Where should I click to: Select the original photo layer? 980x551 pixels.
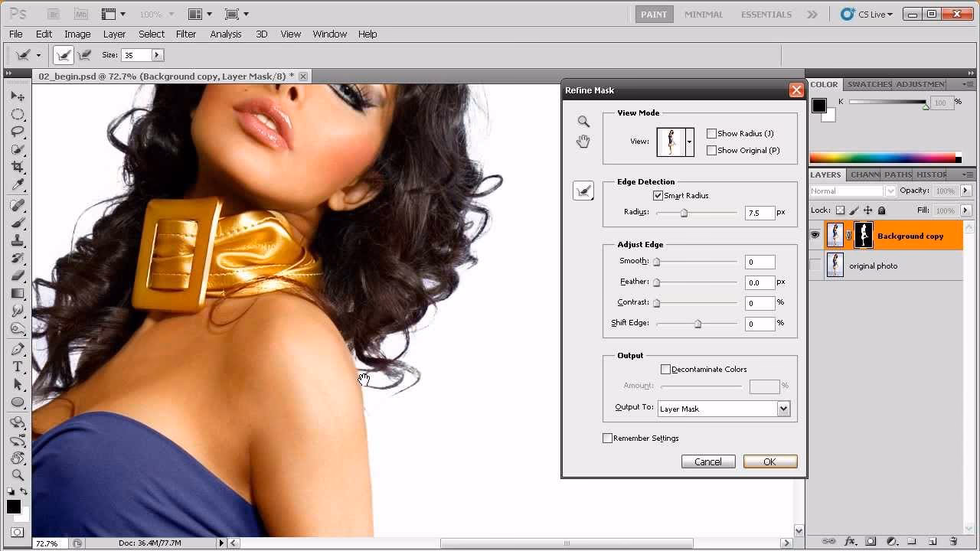[874, 266]
